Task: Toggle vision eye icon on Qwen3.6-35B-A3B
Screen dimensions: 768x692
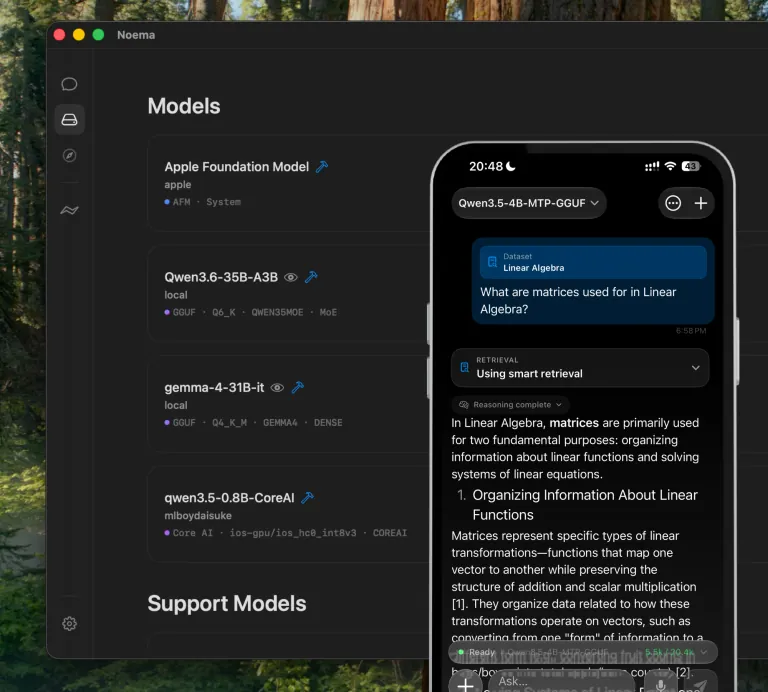Action: tap(290, 277)
